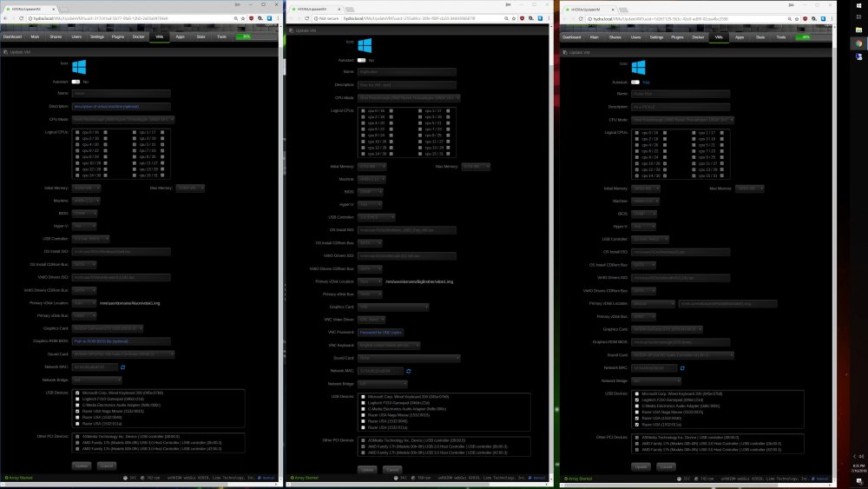Check Logitech F310 Gamepad in right window
The height and width of the screenshot is (489, 868).
(637, 400)
